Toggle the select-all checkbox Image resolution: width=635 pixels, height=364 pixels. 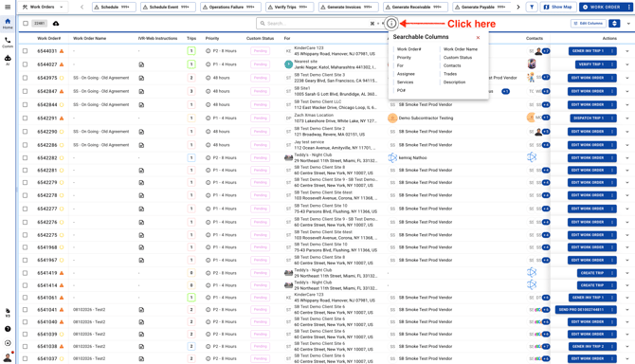tap(26, 24)
